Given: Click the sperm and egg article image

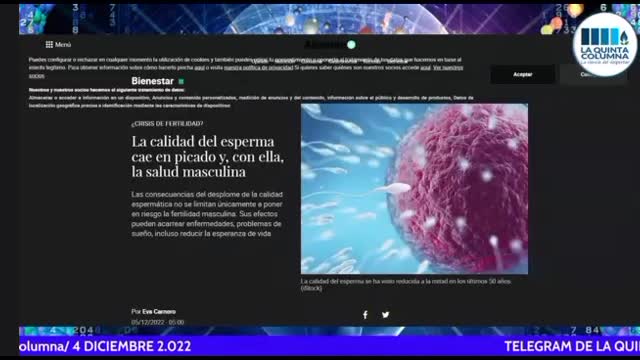Looking at the screenshot, I should tap(414, 189).
